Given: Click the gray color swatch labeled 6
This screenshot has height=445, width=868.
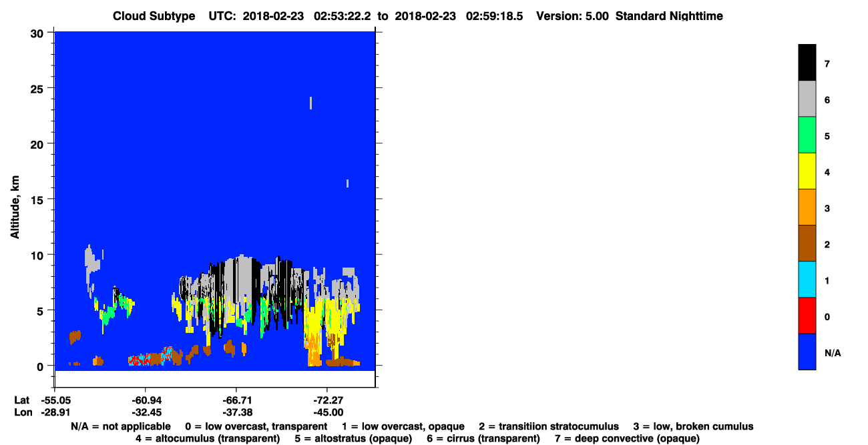Looking at the screenshot, I should (x=807, y=99).
